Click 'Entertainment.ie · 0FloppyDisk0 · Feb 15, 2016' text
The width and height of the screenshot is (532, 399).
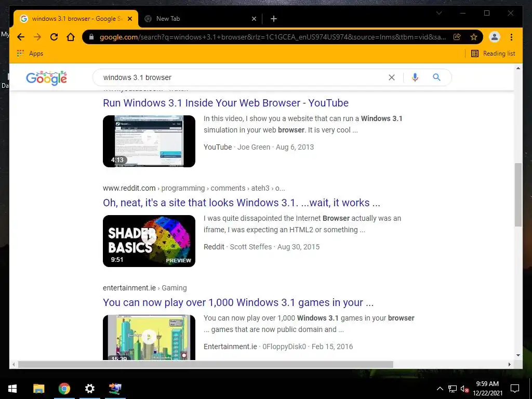coord(278,347)
